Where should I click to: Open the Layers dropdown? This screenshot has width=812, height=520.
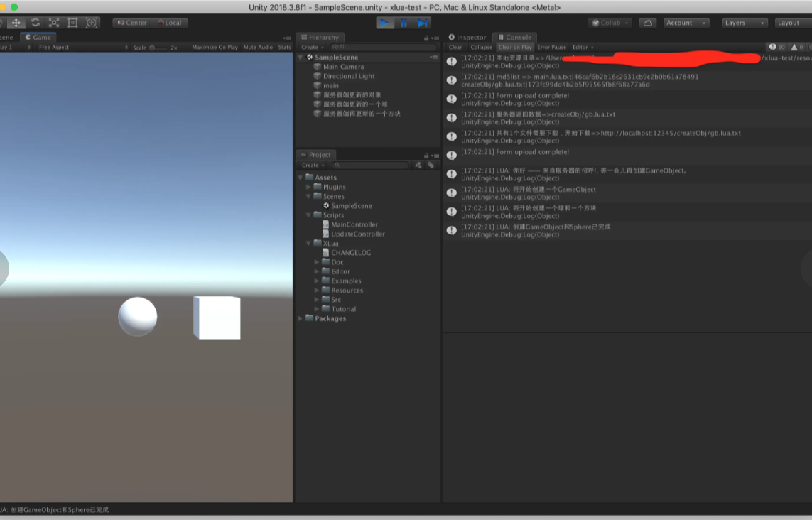click(x=743, y=22)
